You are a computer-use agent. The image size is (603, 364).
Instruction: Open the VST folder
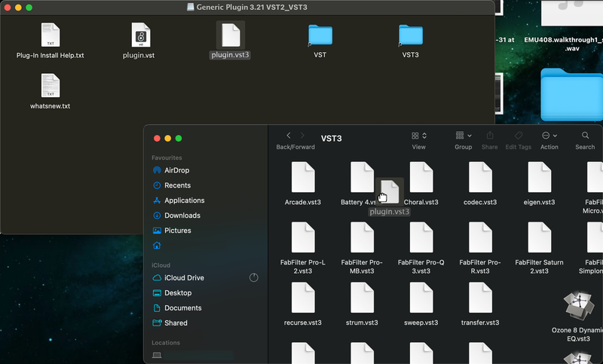click(x=320, y=35)
